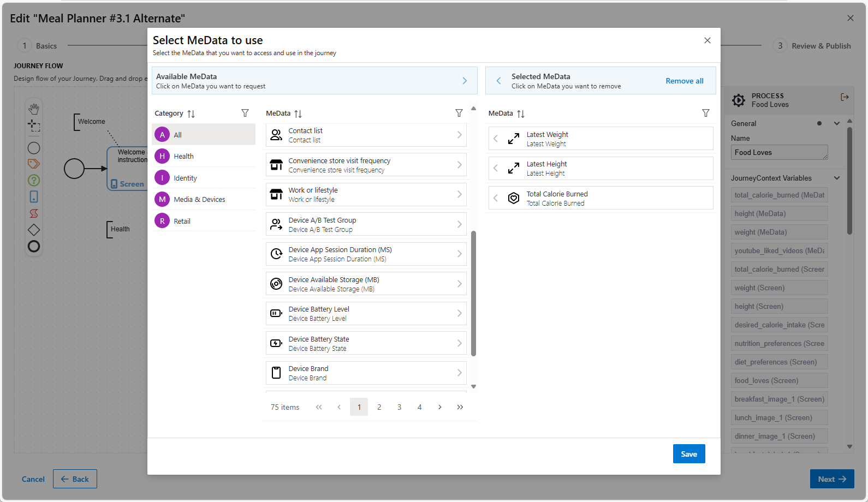Click the MeData list vertical scrollbar
The width and height of the screenshot is (868, 502).
[473, 294]
